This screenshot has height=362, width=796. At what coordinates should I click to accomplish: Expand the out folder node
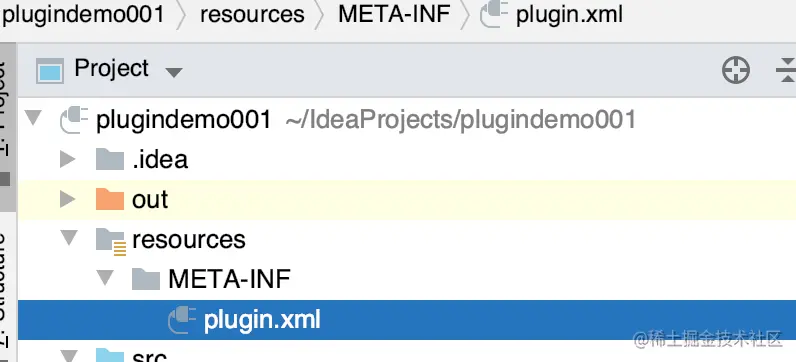(x=67, y=200)
